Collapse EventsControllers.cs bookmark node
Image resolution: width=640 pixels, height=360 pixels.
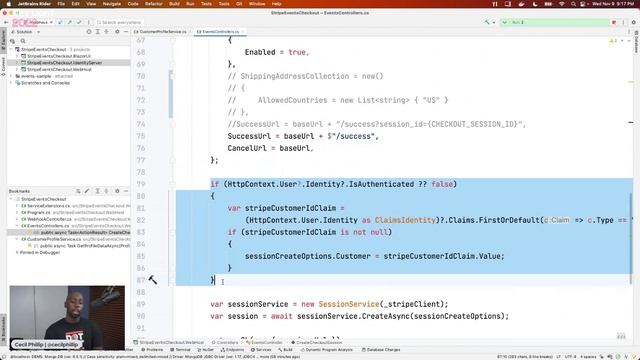17,226
